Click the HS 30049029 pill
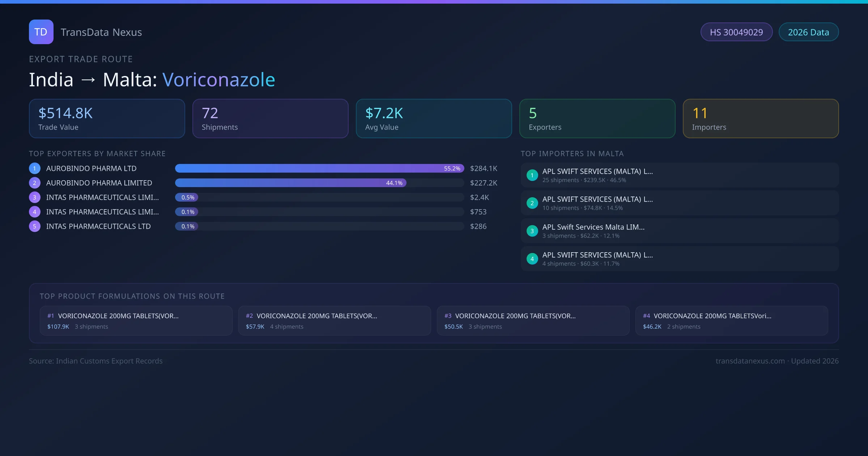This screenshot has width=868, height=456. [736, 32]
